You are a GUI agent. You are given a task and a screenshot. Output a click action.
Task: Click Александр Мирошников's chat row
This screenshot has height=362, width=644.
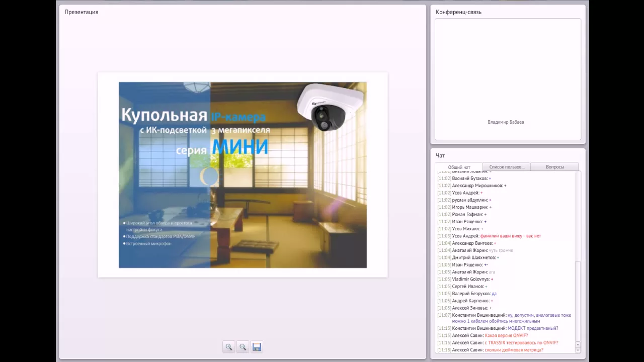pyautogui.click(x=506, y=186)
